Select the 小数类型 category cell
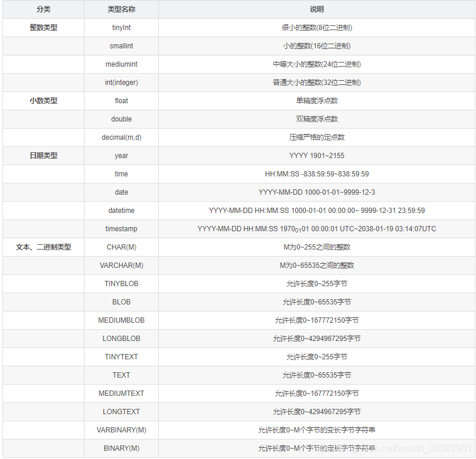Screen dimensions: 476x459 (44, 101)
